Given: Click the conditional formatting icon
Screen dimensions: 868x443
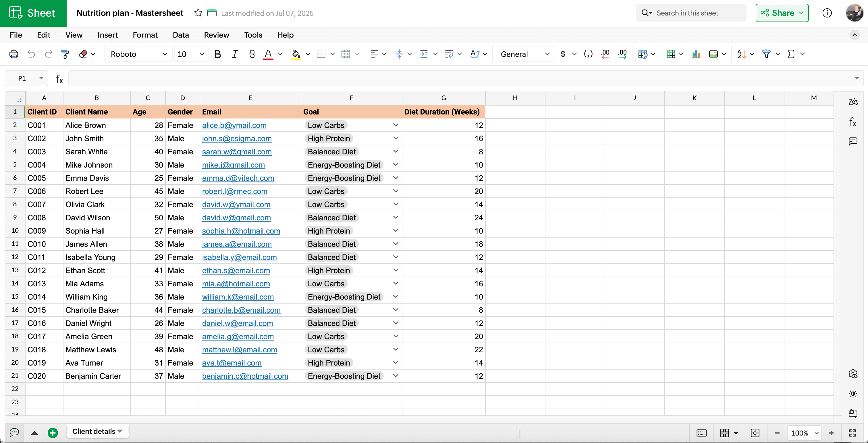Looking at the screenshot, I should click(x=643, y=54).
